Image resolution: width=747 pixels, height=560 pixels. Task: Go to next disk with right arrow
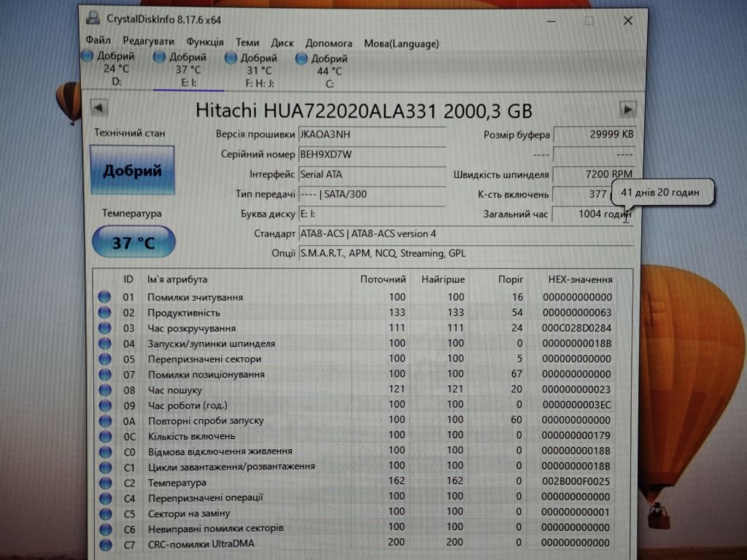pyautogui.click(x=628, y=109)
